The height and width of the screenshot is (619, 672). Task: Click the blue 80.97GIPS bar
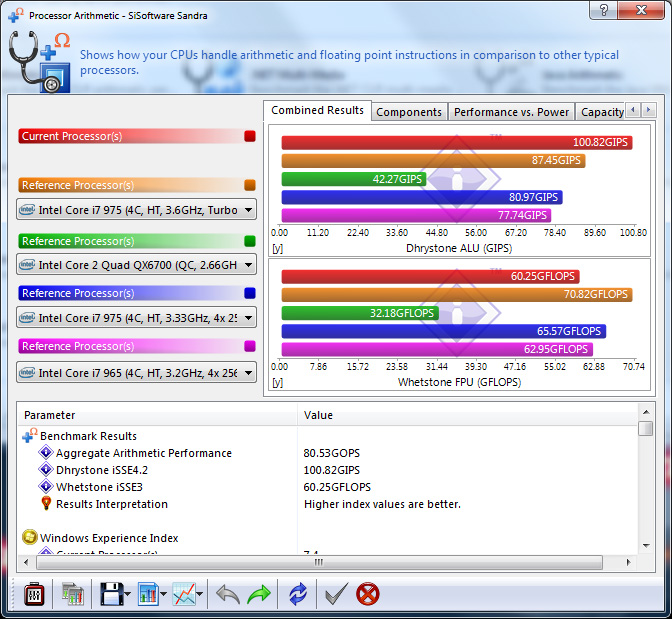click(422, 197)
